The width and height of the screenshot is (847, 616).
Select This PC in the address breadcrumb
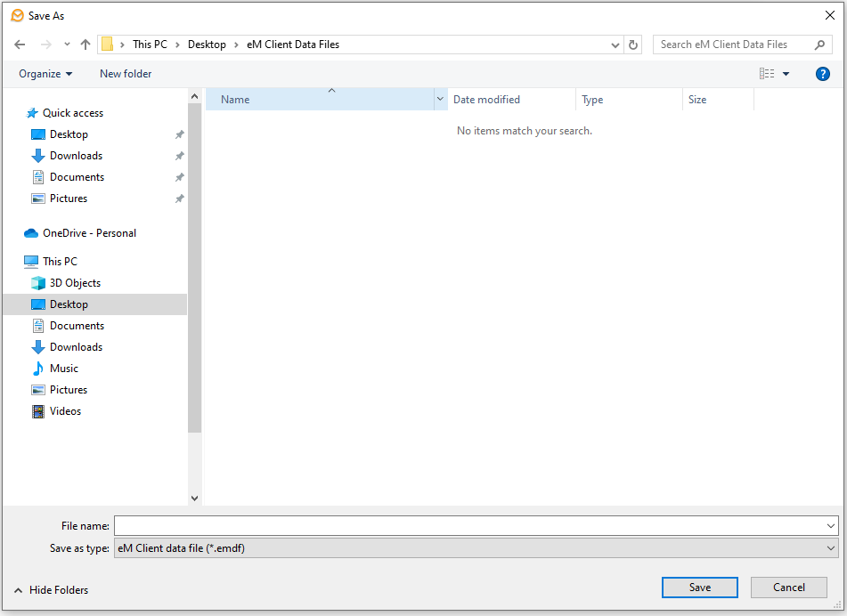point(150,45)
